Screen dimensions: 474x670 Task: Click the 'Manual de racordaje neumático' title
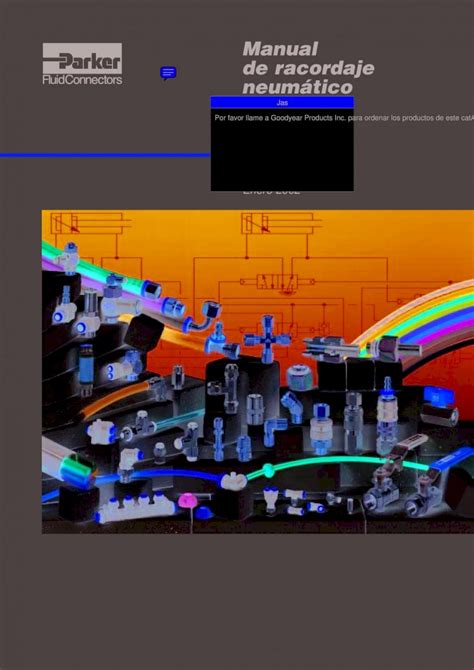click(x=308, y=68)
